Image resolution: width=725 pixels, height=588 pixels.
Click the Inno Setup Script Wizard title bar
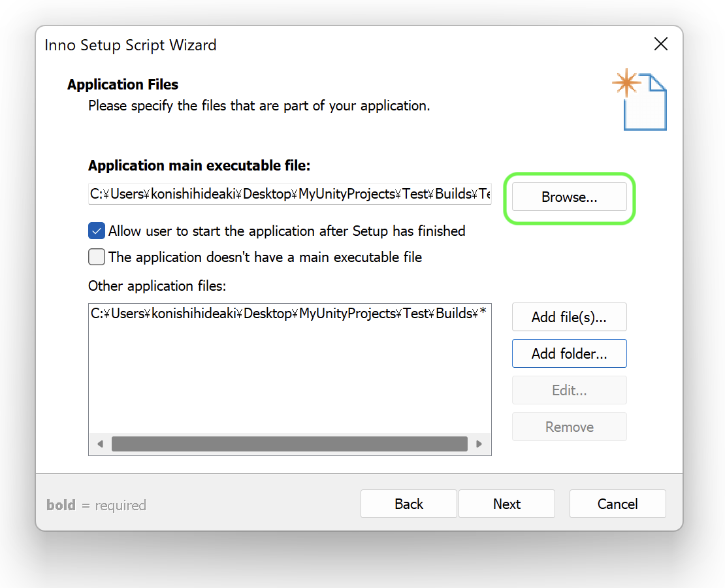pos(327,44)
